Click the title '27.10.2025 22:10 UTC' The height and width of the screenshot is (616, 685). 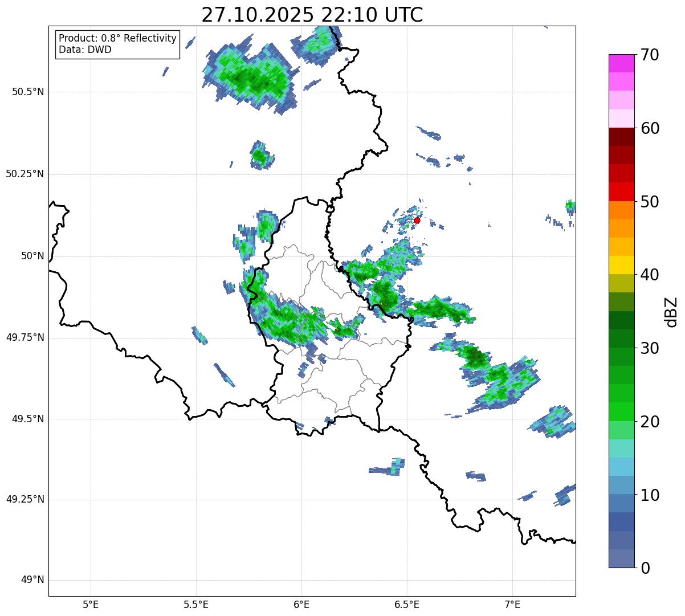pos(312,15)
